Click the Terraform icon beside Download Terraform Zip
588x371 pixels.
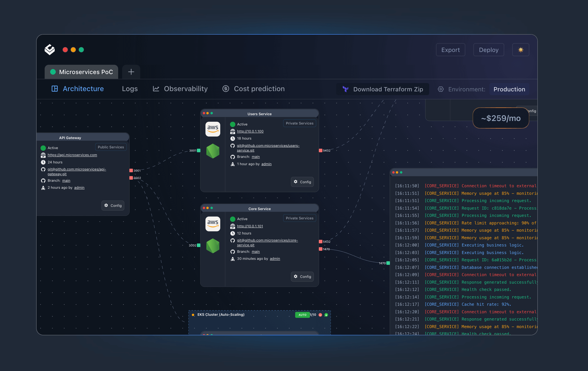click(x=345, y=89)
